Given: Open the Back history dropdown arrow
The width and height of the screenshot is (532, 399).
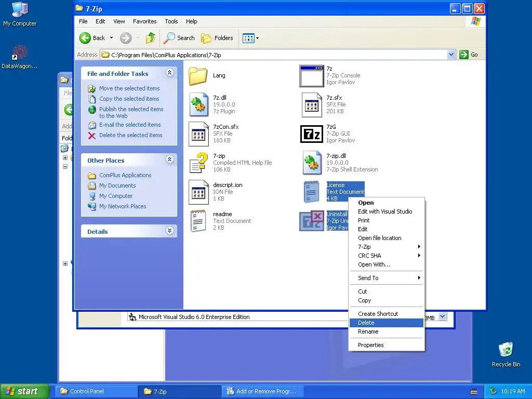Looking at the screenshot, I should pos(111,38).
